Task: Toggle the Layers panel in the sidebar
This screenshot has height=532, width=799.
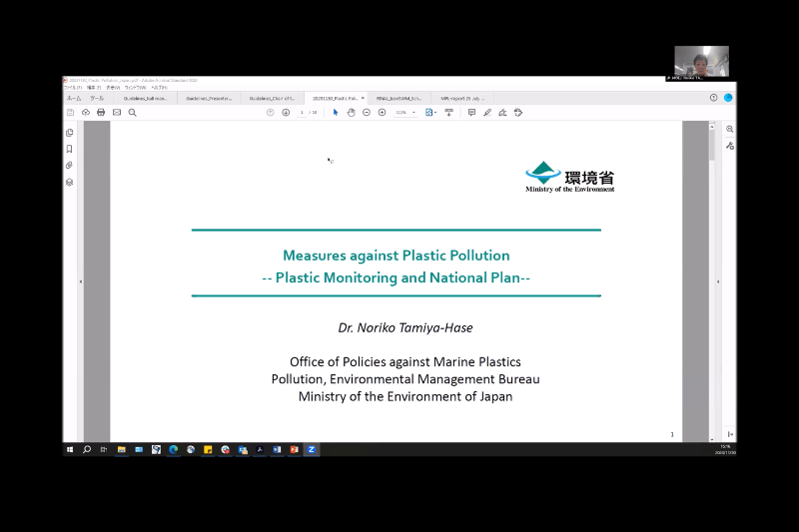Action: 70,182
